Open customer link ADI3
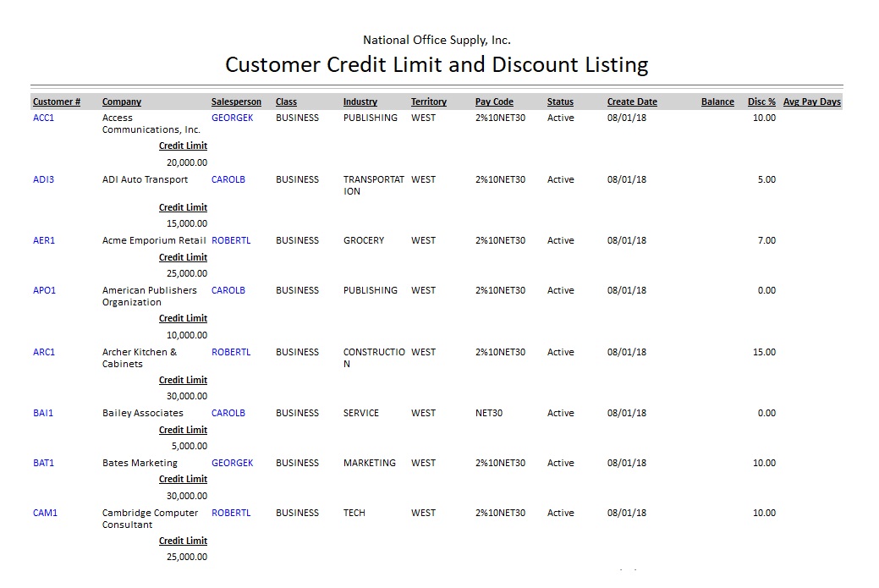This screenshot has height=588, width=879. pos(43,180)
